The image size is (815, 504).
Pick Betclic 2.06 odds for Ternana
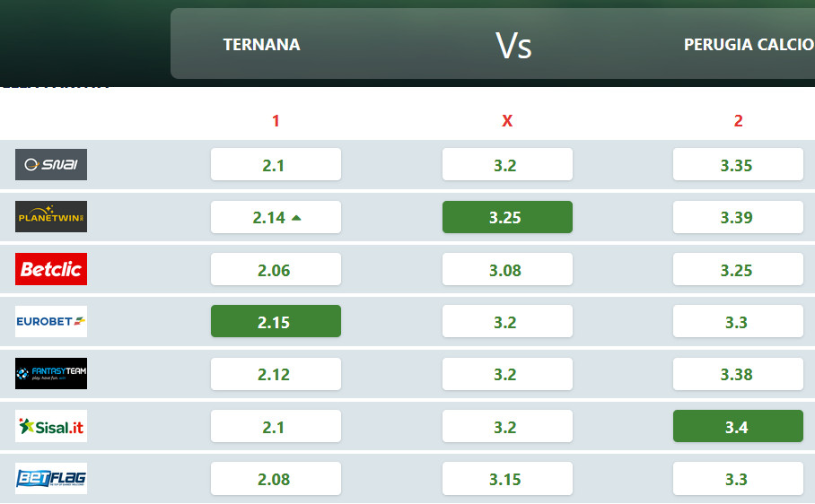tap(276, 269)
